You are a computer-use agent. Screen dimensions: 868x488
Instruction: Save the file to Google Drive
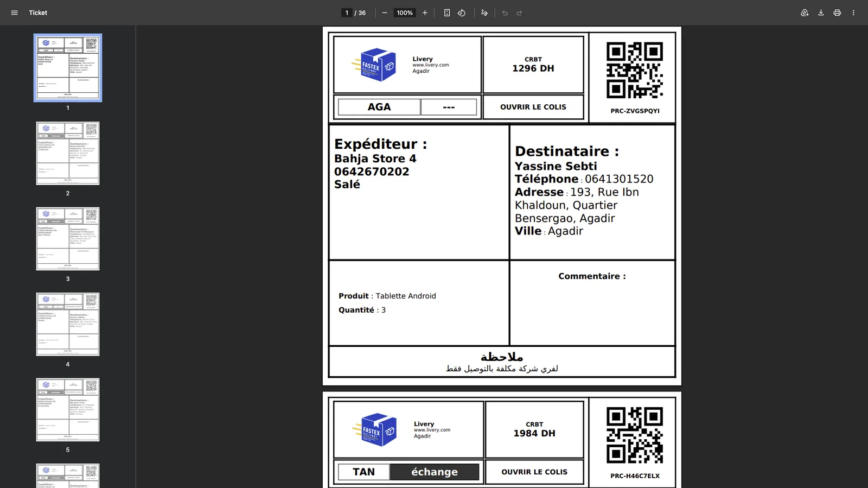[805, 12]
